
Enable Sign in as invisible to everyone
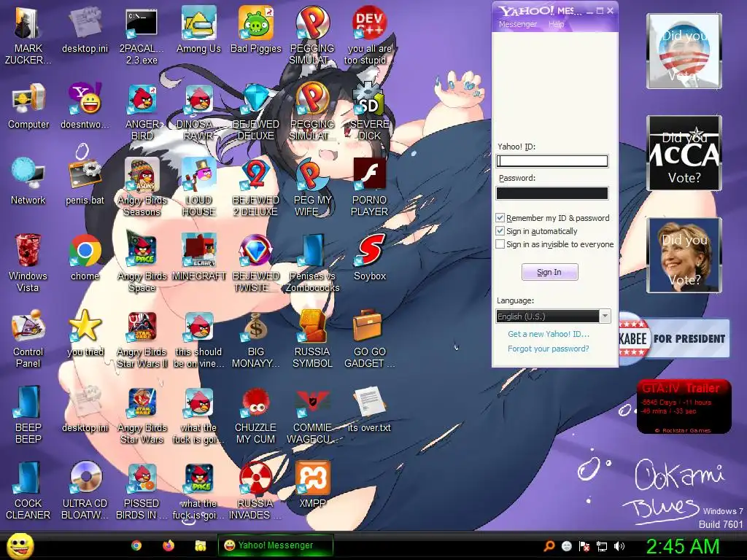(x=500, y=244)
